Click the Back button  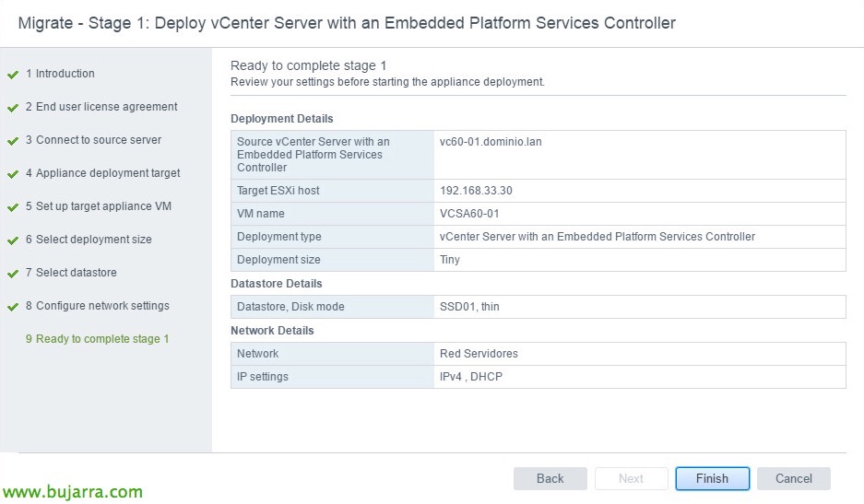[x=550, y=478]
